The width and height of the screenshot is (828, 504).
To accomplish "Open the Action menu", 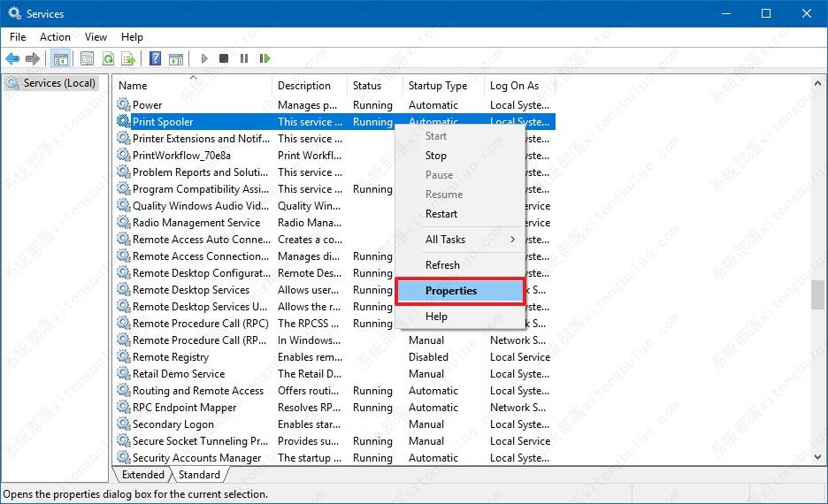I will (x=55, y=37).
